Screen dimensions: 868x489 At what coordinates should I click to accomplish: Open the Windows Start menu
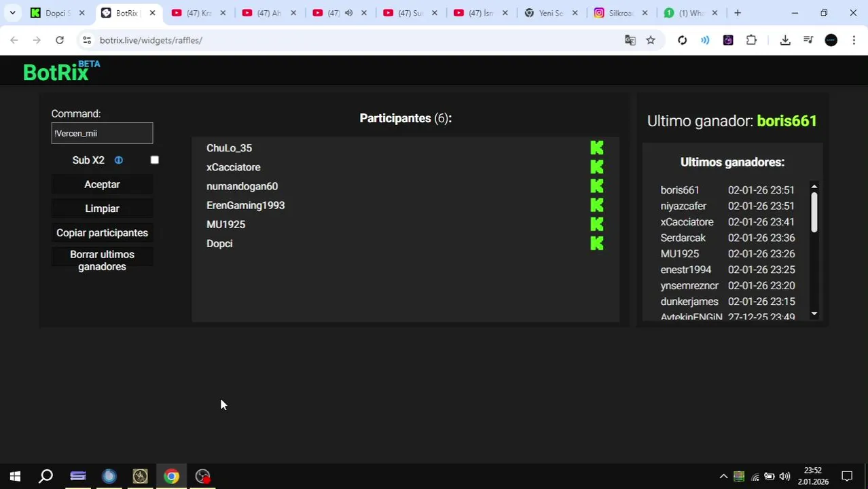point(15,476)
